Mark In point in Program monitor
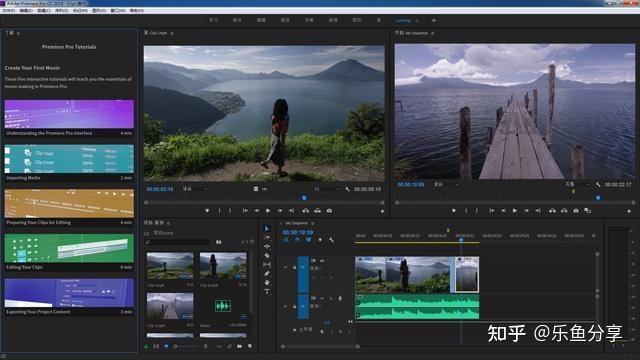This screenshot has width=640, height=360. pos(466,211)
